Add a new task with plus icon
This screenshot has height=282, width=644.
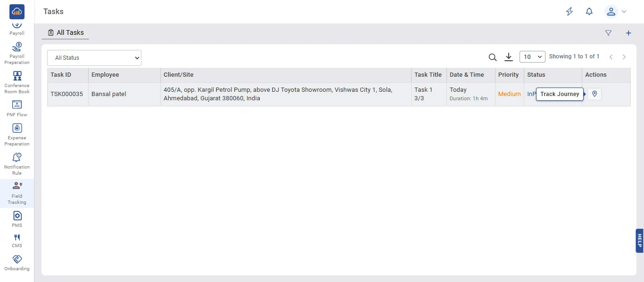(x=628, y=33)
